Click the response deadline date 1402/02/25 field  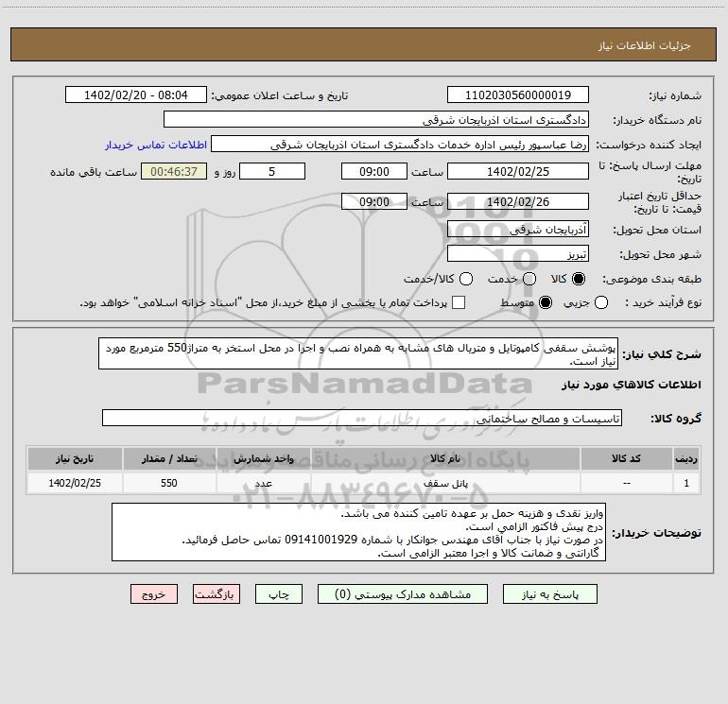[518, 171]
